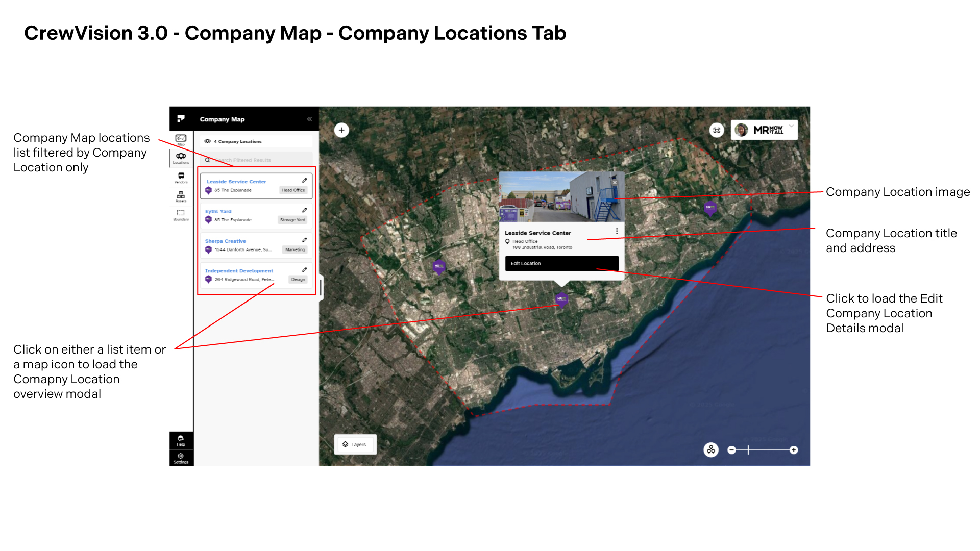980x551 pixels.
Task: Edit Eythl Yard via pencil icon
Action: tap(304, 210)
